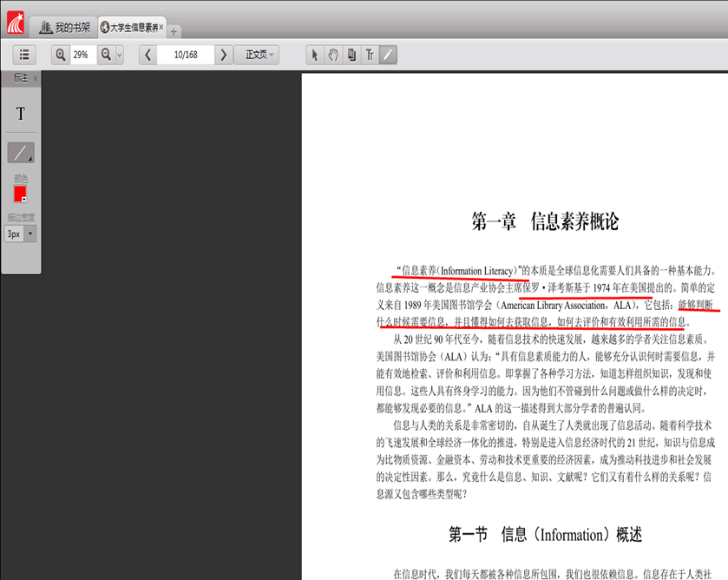Go to the previous page

(x=148, y=55)
